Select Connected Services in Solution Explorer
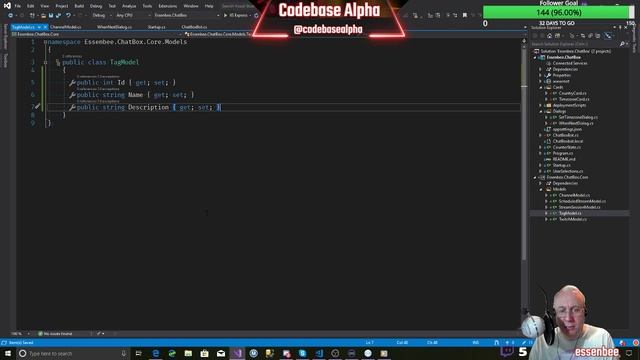 click(x=570, y=63)
